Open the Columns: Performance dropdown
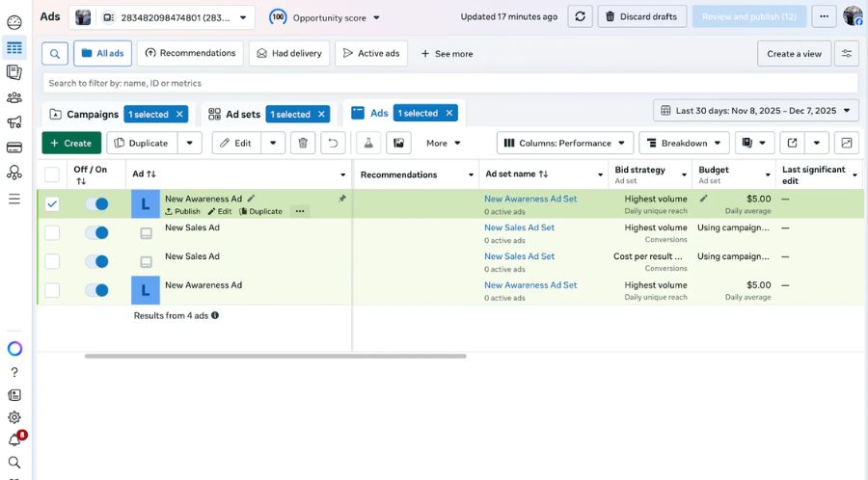This screenshot has width=868, height=480. click(564, 143)
